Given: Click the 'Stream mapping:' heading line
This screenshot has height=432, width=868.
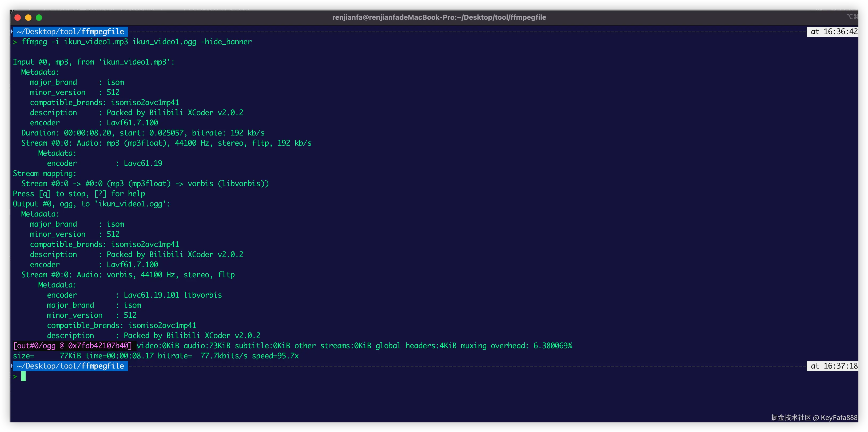Looking at the screenshot, I should [45, 174].
